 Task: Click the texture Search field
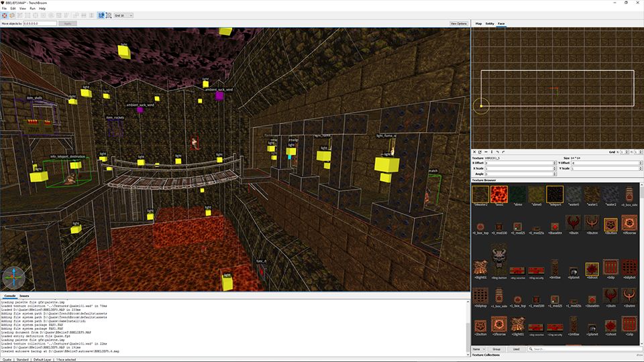click(584, 349)
